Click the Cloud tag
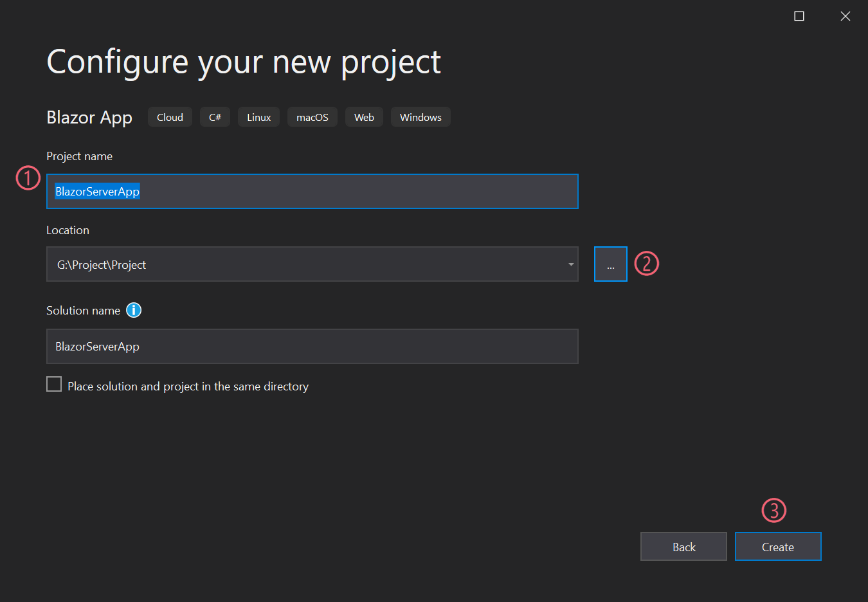This screenshot has width=868, height=602. click(170, 117)
